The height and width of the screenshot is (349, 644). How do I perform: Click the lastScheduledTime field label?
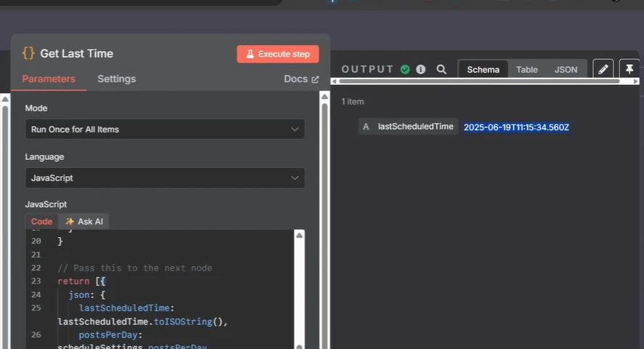pyautogui.click(x=415, y=127)
